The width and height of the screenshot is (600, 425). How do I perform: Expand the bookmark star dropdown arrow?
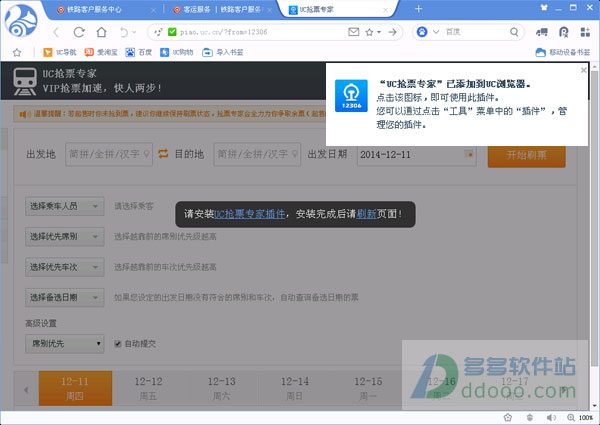coord(379,32)
